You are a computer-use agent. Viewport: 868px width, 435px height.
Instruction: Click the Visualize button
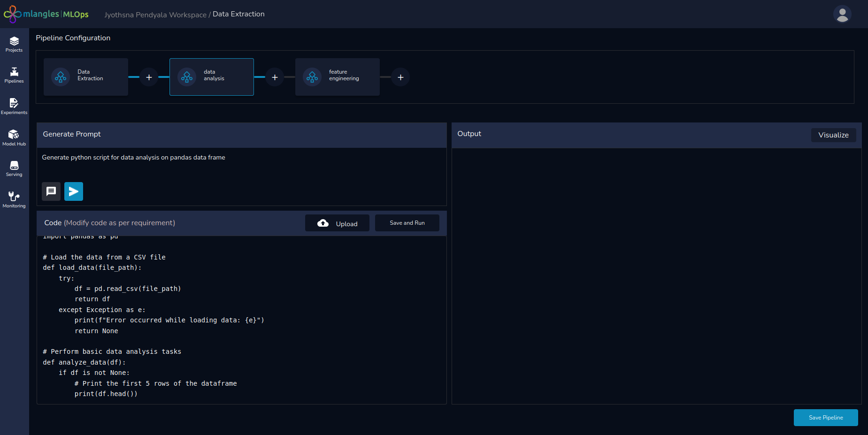pyautogui.click(x=833, y=135)
